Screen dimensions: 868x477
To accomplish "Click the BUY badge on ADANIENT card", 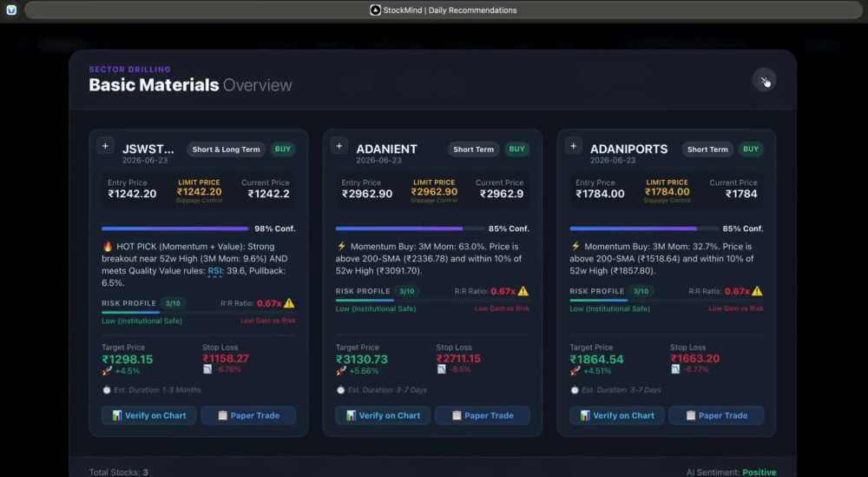I will point(517,149).
